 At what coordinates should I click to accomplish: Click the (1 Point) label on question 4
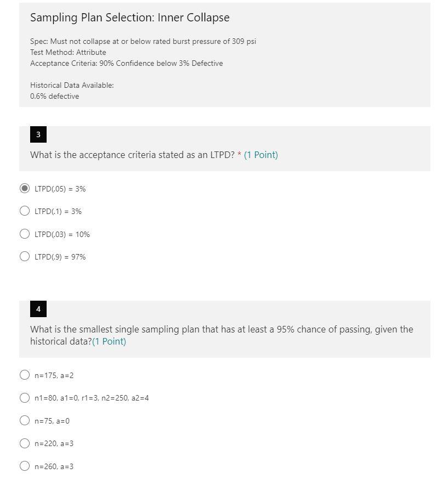tap(109, 341)
